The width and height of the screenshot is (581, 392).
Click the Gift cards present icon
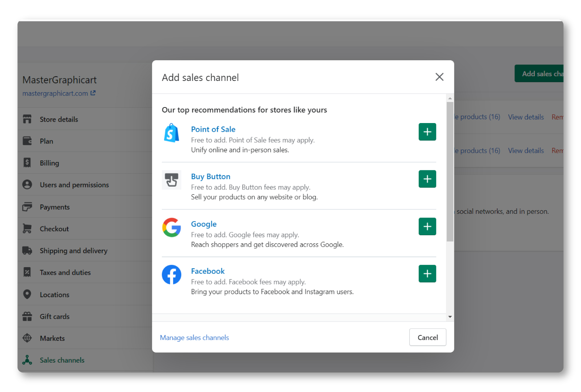point(27,316)
